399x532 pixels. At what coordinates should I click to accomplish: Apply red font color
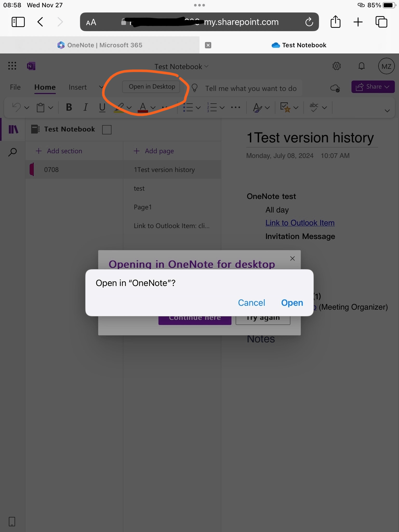tap(143, 107)
